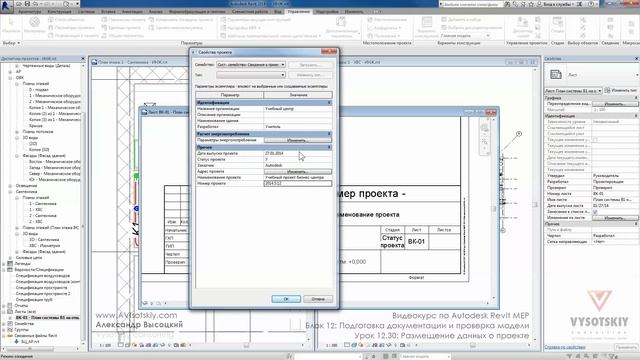The image size is (640, 360).
Task: Click the Дата выпуска проекта value cell
Action: click(x=298, y=153)
